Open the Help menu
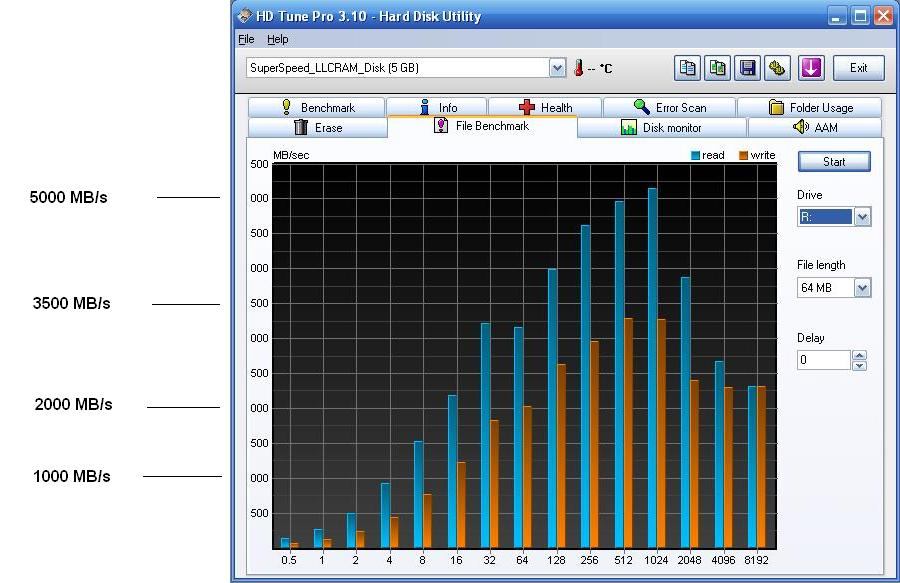Image resolution: width=900 pixels, height=583 pixels. [278, 40]
